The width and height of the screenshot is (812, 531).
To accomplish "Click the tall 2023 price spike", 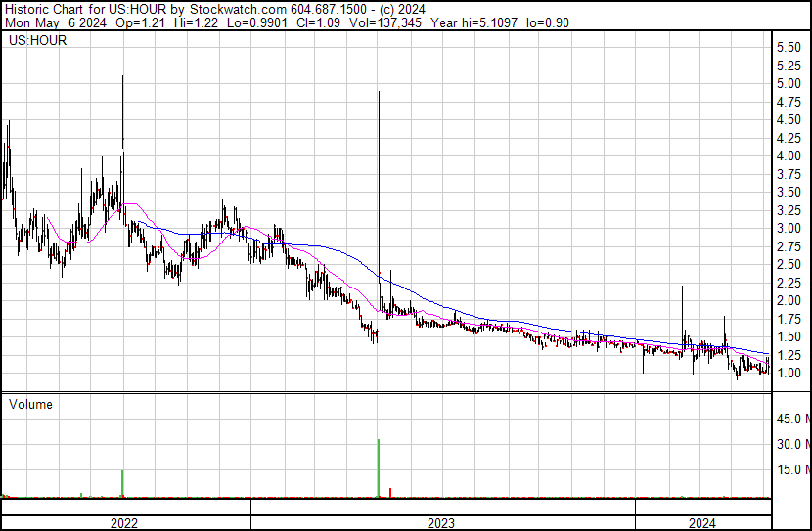I will tap(379, 94).
